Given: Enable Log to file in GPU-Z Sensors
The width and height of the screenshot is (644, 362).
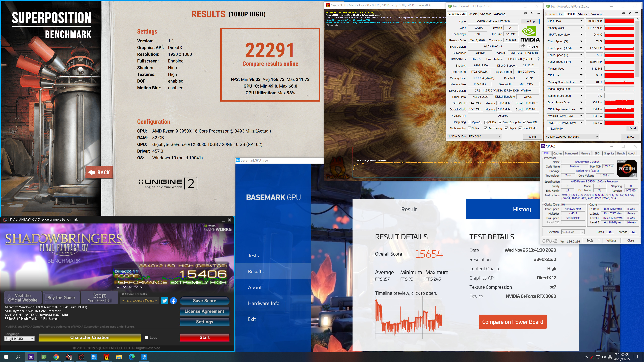Looking at the screenshot, I should click(x=549, y=128).
